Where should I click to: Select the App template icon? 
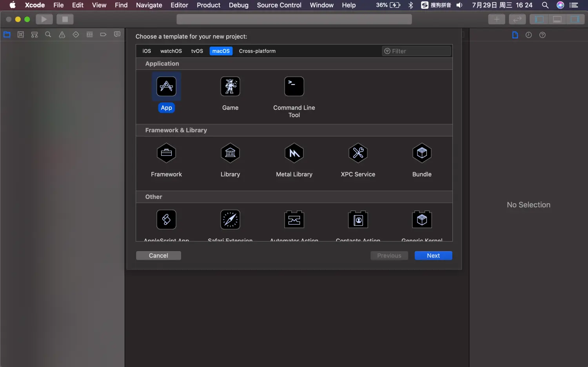click(166, 87)
